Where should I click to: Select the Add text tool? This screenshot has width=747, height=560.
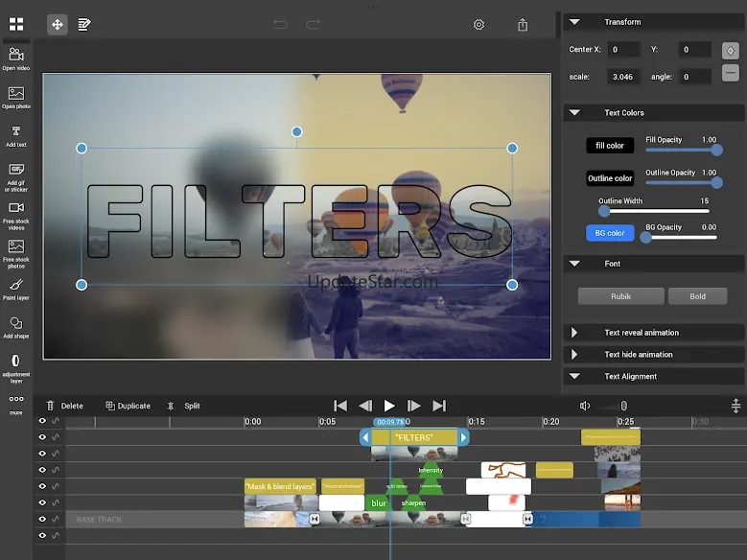[x=16, y=131]
